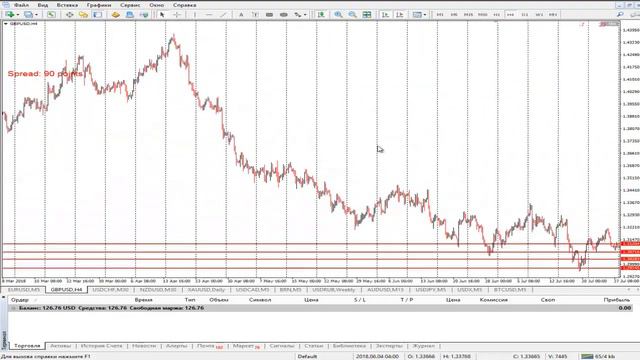The image size is (640, 360).
Task: Toggle the Navigator folder icon
Action: click(83, 15)
